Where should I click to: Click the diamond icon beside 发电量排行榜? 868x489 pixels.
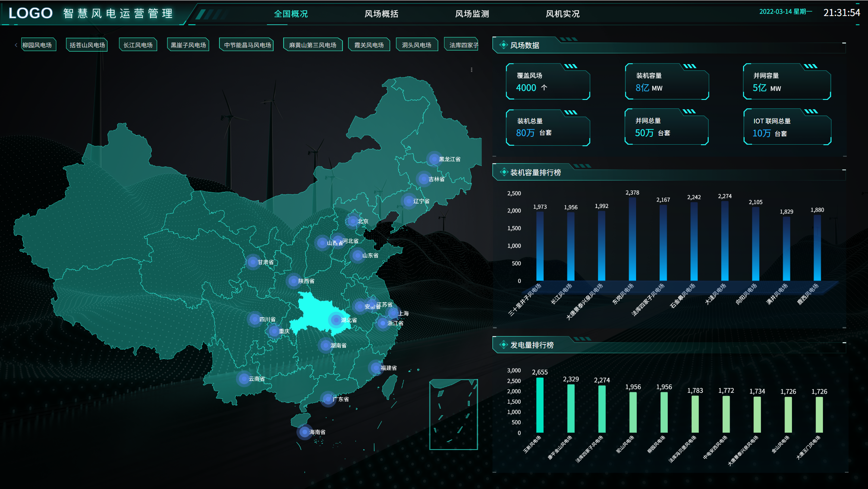tap(504, 345)
